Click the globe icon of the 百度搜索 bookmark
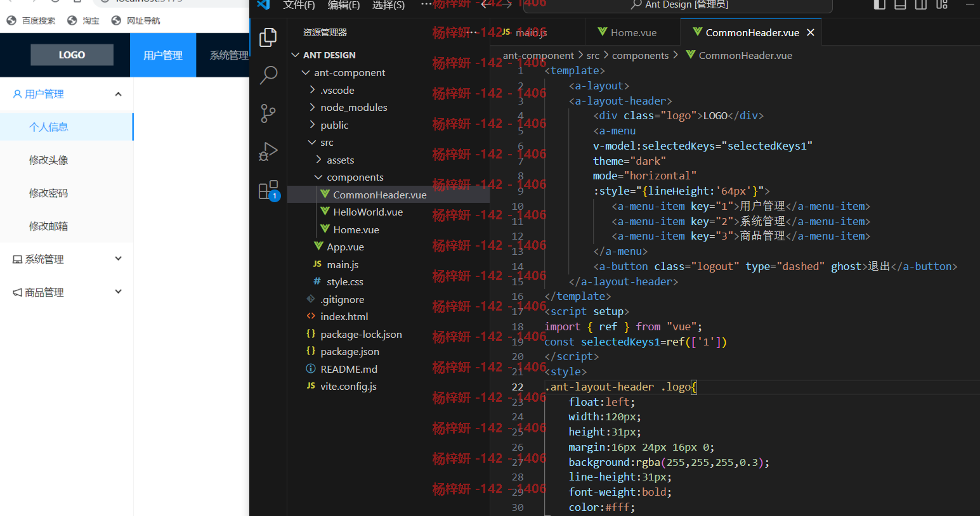980x516 pixels. click(11, 20)
